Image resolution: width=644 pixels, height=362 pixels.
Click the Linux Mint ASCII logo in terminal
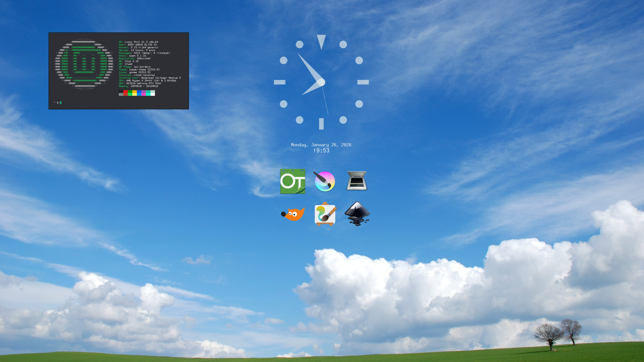coord(84,64)
